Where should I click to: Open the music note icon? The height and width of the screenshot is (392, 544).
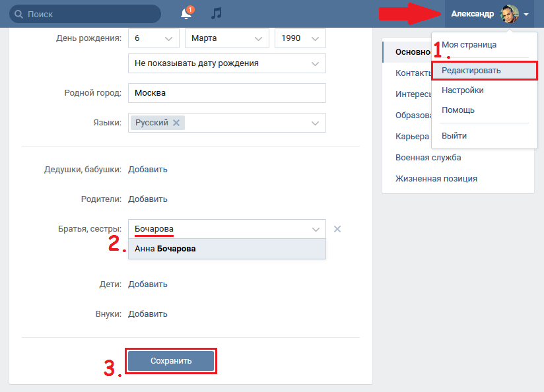click(x=216, y=13)
